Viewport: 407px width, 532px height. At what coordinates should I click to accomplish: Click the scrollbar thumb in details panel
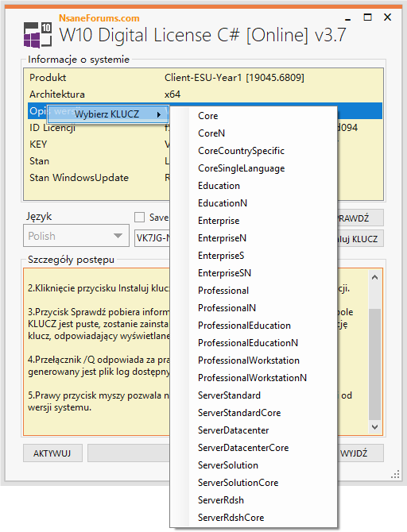374,364
